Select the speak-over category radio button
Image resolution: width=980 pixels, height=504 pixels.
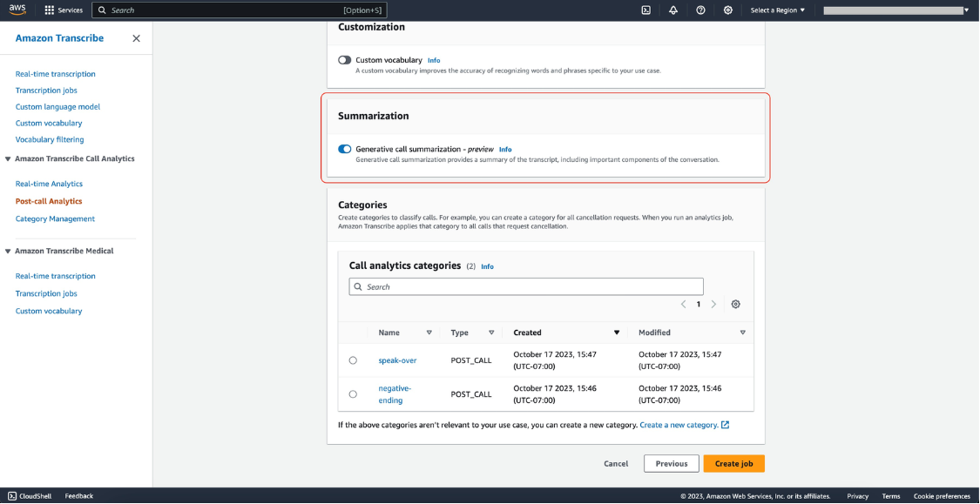coord(353,360)
